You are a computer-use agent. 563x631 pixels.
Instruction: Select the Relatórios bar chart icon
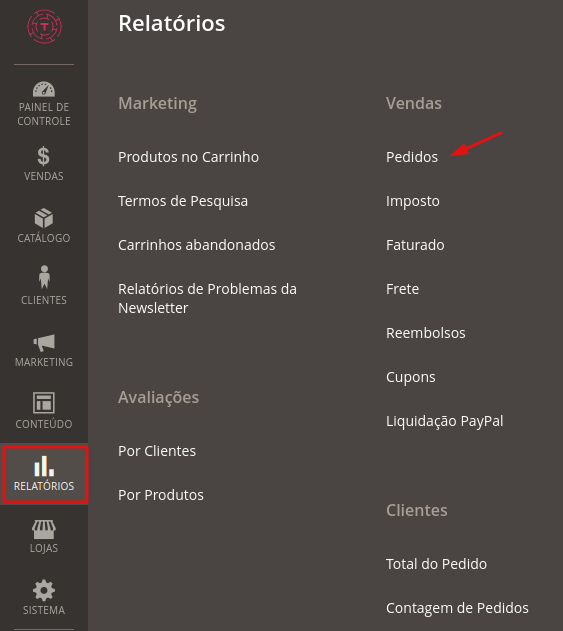44,466
